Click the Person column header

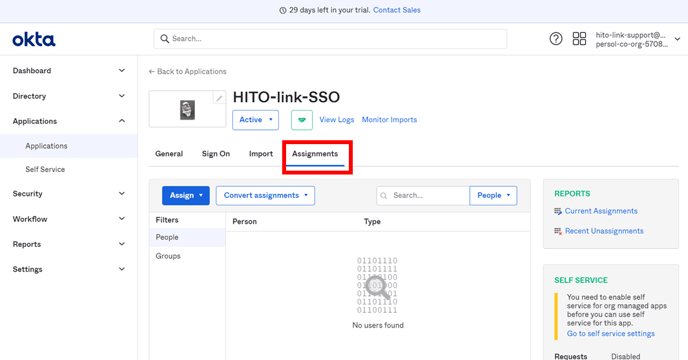click(x=244, y=222)
